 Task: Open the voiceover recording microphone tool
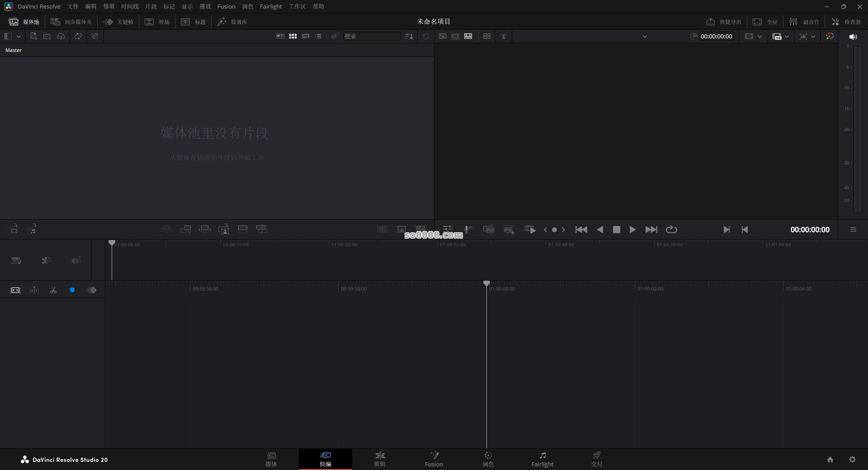(467, 230)
